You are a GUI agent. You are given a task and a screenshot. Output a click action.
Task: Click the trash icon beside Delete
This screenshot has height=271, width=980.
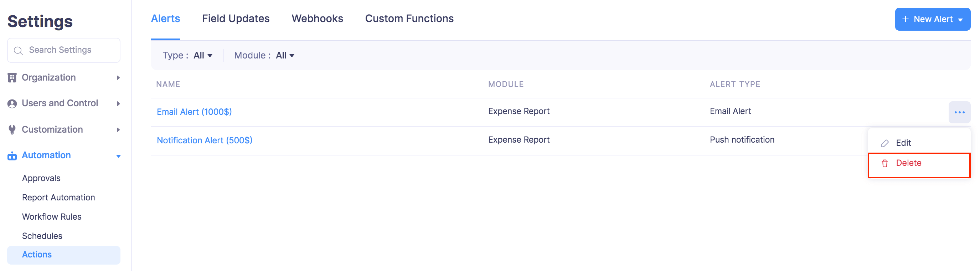884,163
